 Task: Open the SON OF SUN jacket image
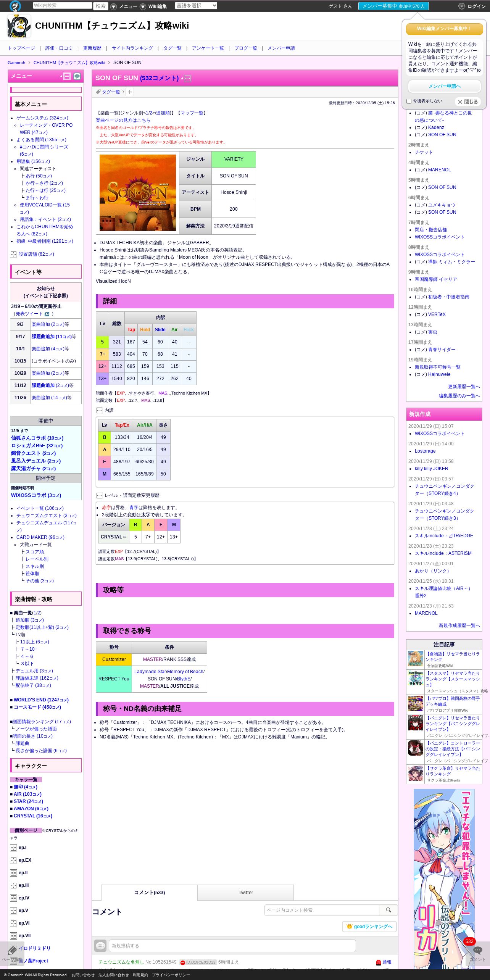tap(138, 193)
